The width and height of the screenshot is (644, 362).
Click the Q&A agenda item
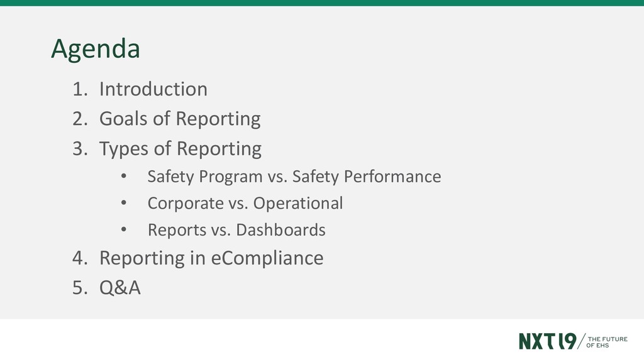[120, 287]
